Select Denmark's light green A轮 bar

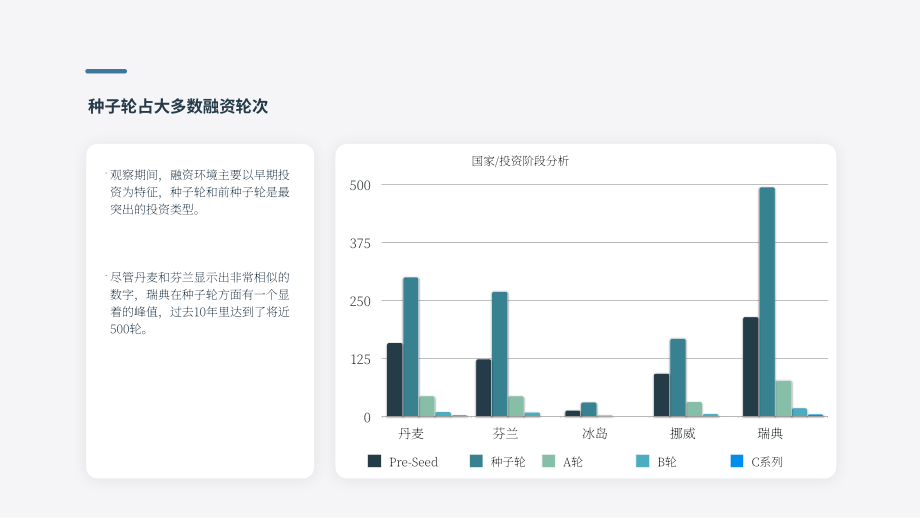click(427, 407)
